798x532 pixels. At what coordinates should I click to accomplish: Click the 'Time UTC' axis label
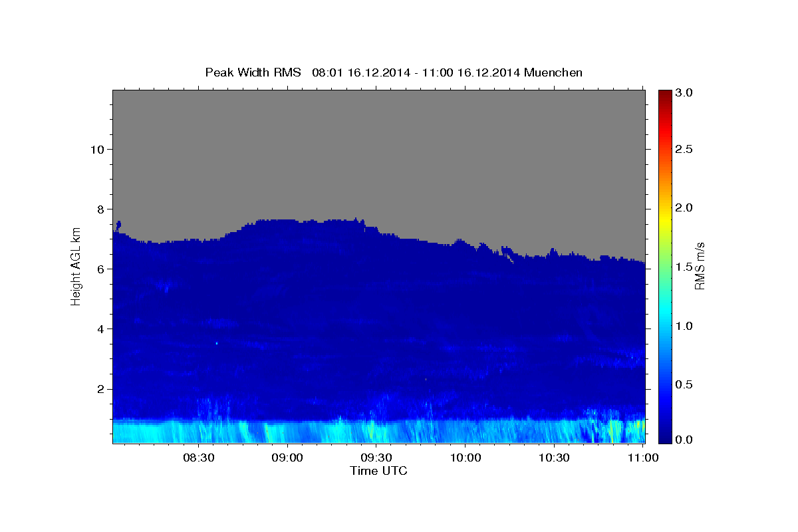coord(378,471)
